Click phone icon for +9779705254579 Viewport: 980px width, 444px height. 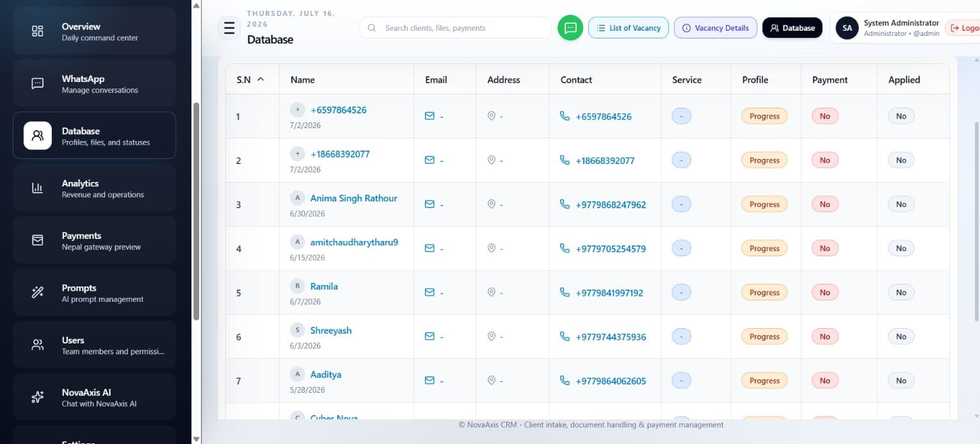coord(565,248)
